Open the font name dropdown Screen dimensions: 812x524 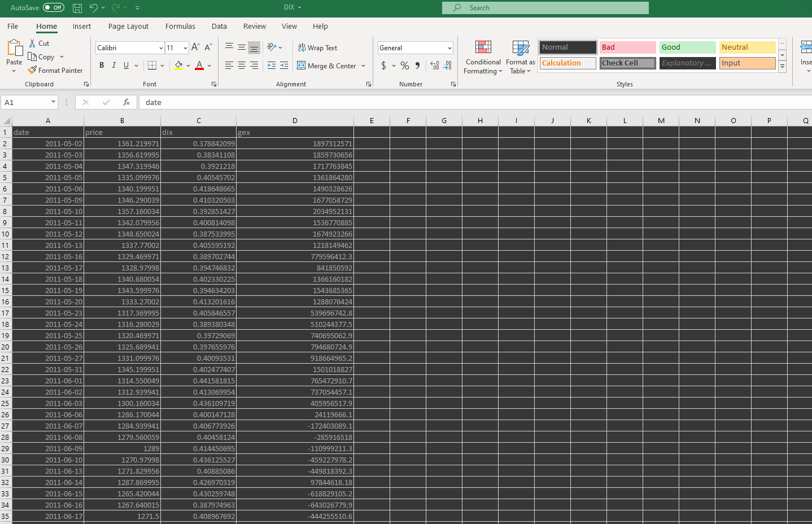point(161,48)
